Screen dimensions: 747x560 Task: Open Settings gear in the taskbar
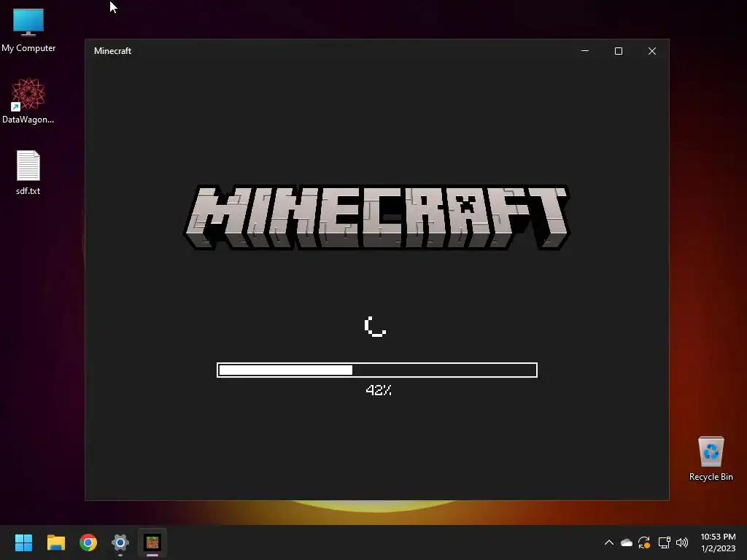pyautogui.click(x=120, y=542)
